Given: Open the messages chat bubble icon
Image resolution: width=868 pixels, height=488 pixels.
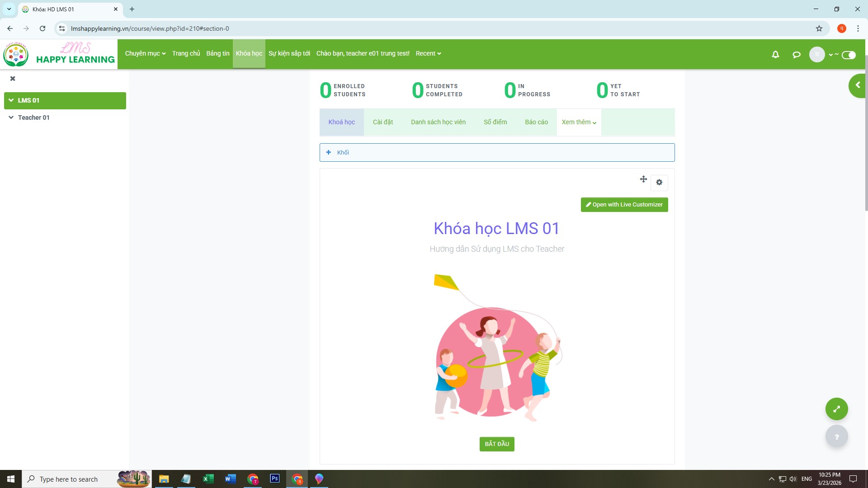Looking at the screenshot, I should (797, 55).
